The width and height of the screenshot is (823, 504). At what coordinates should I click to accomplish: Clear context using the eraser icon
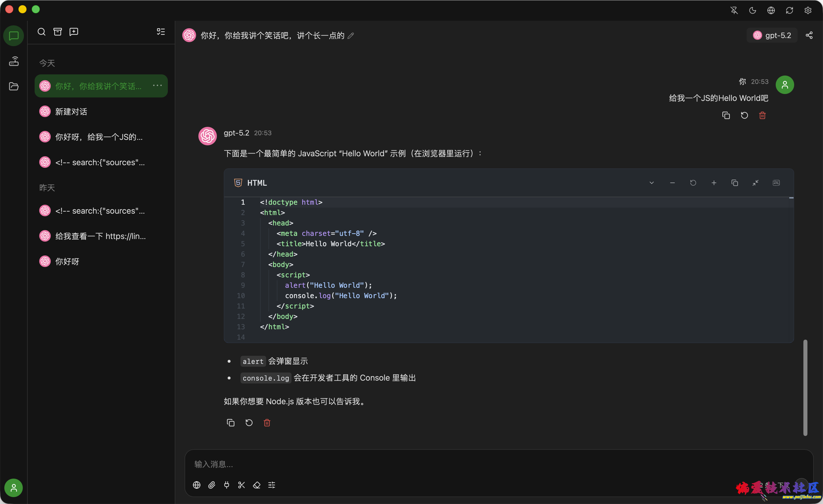coord(257,485)
